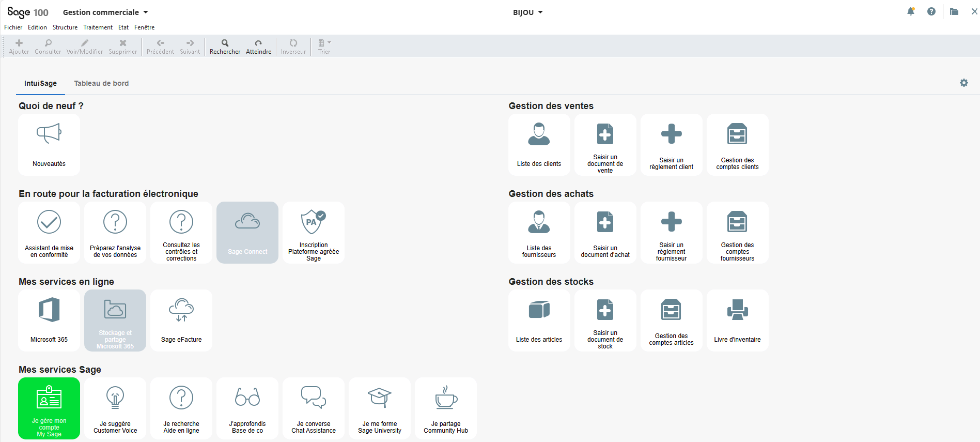This screenshot has height=442, width=980.
Task: Switch to Tableau de bord tab
Action: pyautogui.click(x=101, y=83)
